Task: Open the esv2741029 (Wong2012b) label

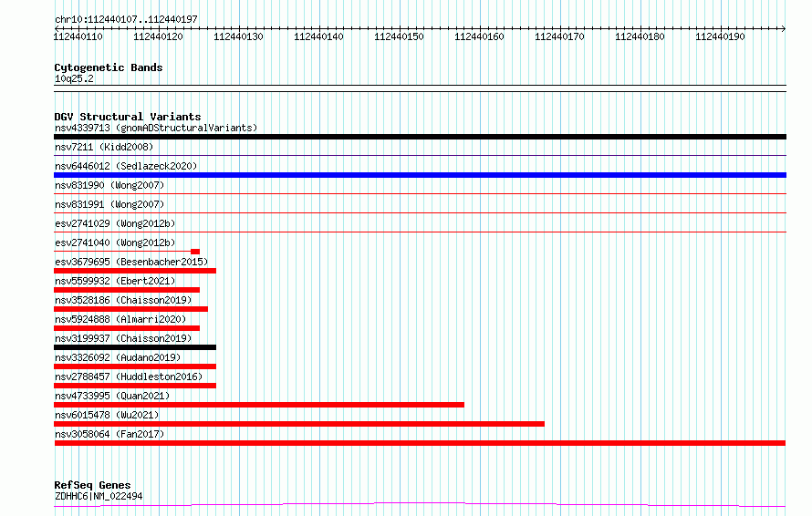Action: pos(115,223)
